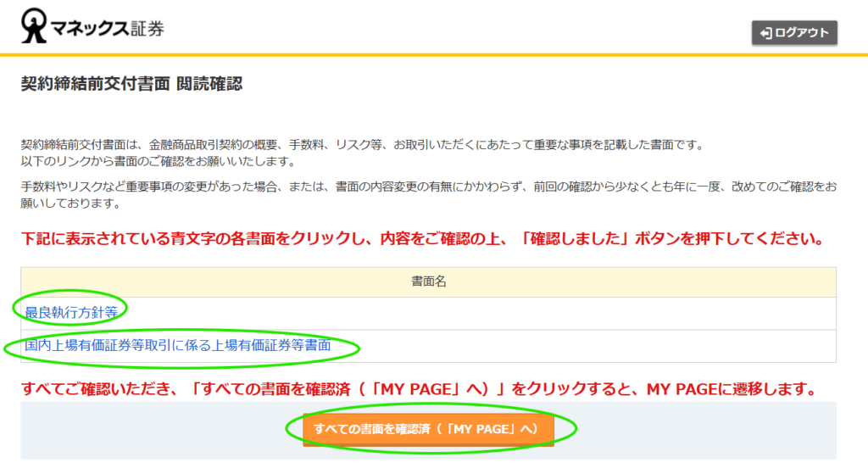Click the 書面名 table header cell
This screenshot has width=868, height=468.
point(428,281)
